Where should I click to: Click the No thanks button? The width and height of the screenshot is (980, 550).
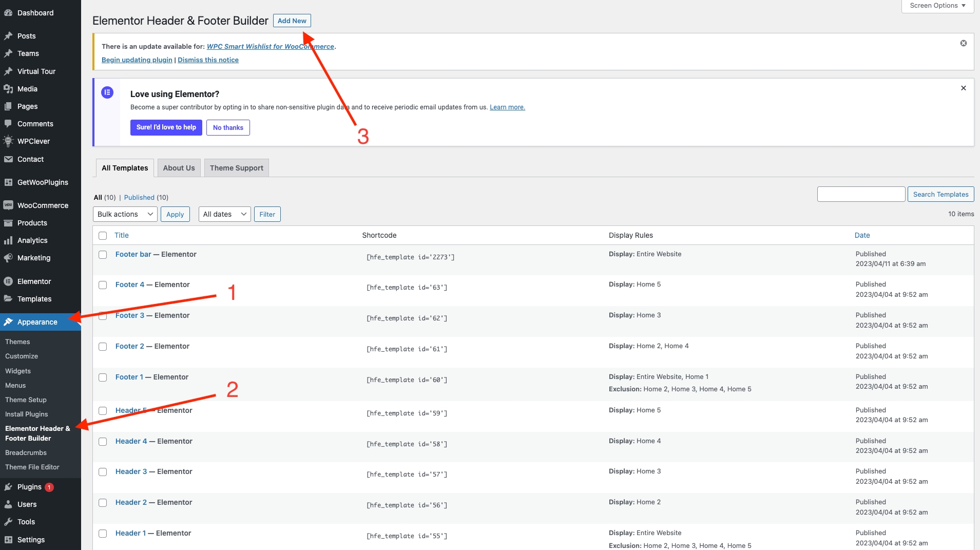pyautogui.click(x=228, y=127)
